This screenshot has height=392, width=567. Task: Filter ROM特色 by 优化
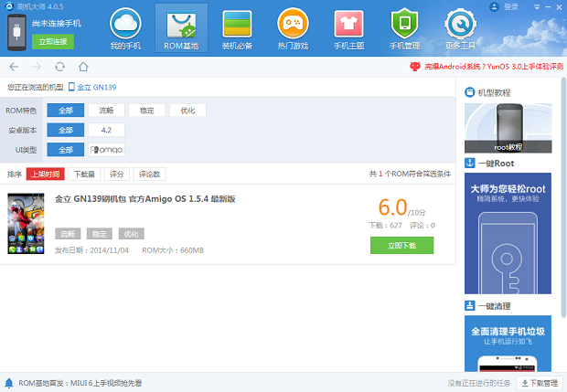(187, 111)
